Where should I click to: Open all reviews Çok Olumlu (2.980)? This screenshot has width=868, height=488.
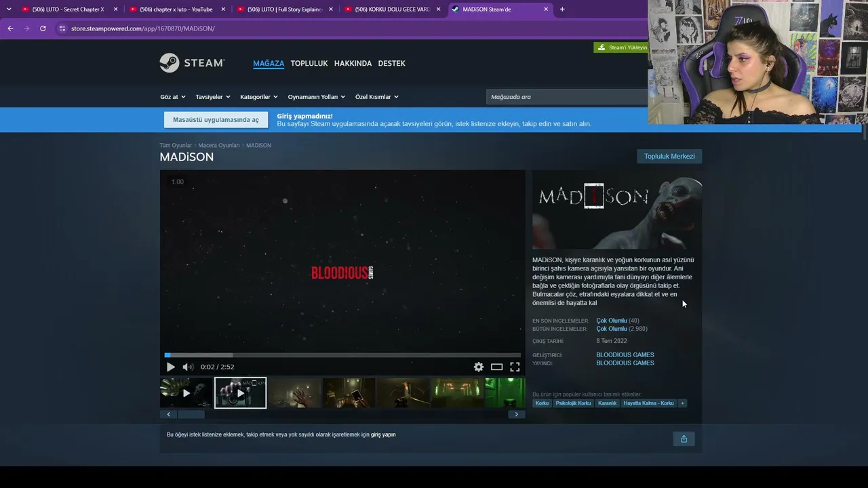point(612,329)
